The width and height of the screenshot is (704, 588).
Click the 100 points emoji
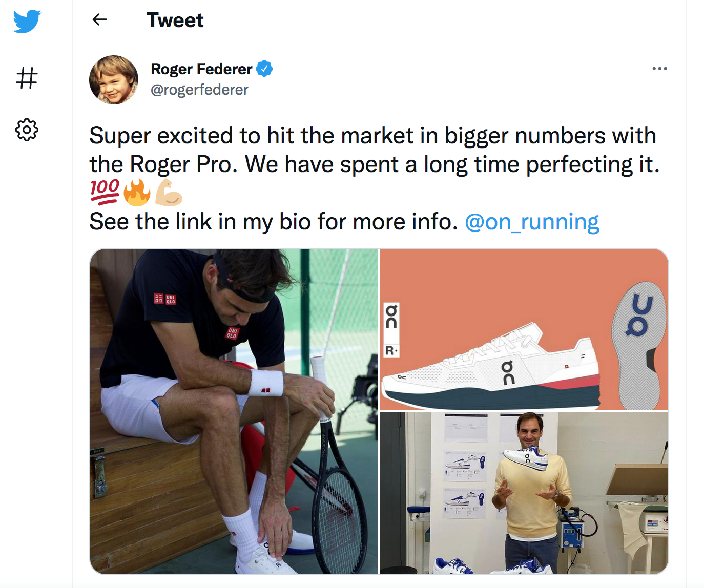click(x=105, y=192)
